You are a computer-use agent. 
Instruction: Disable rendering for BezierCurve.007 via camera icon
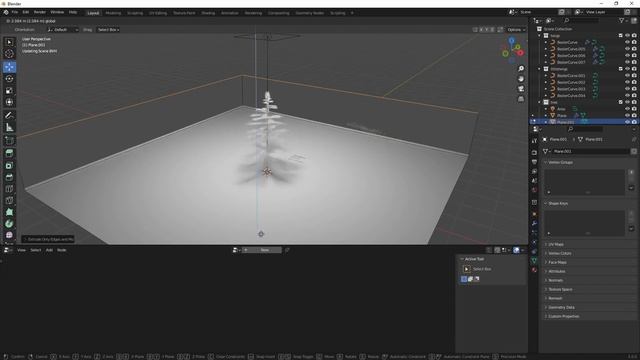pyautogui.click(x=634, y=62)
